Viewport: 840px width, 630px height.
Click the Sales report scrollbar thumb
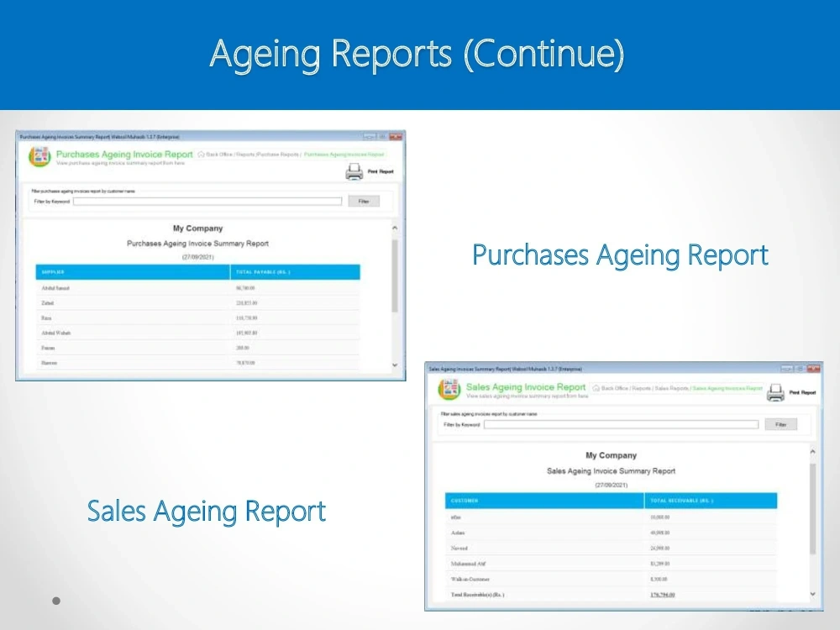coord(812,509)
